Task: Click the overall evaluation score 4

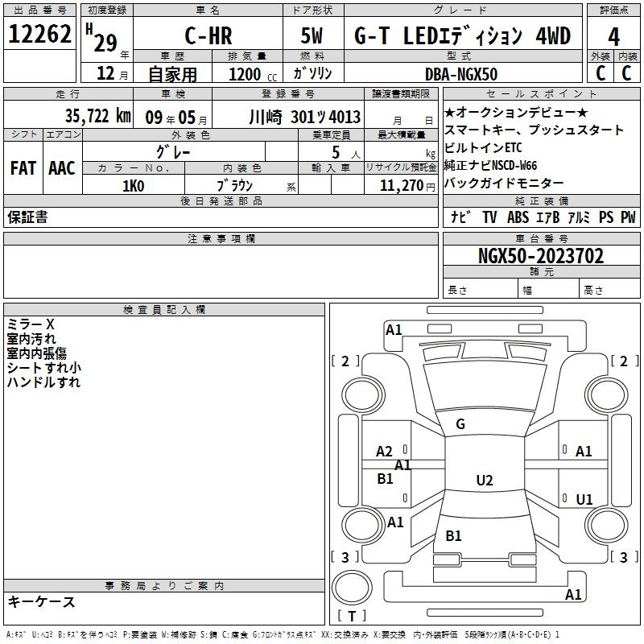Action: (613, 37)
